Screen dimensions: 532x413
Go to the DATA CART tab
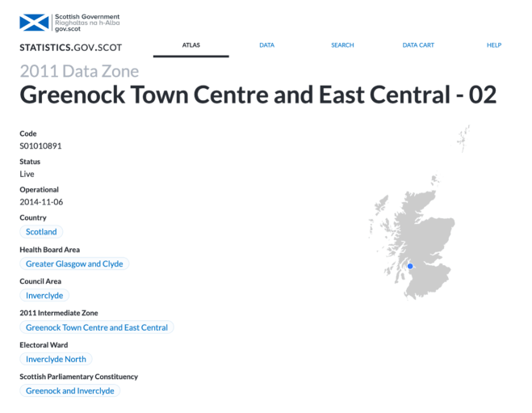[418, 45]
